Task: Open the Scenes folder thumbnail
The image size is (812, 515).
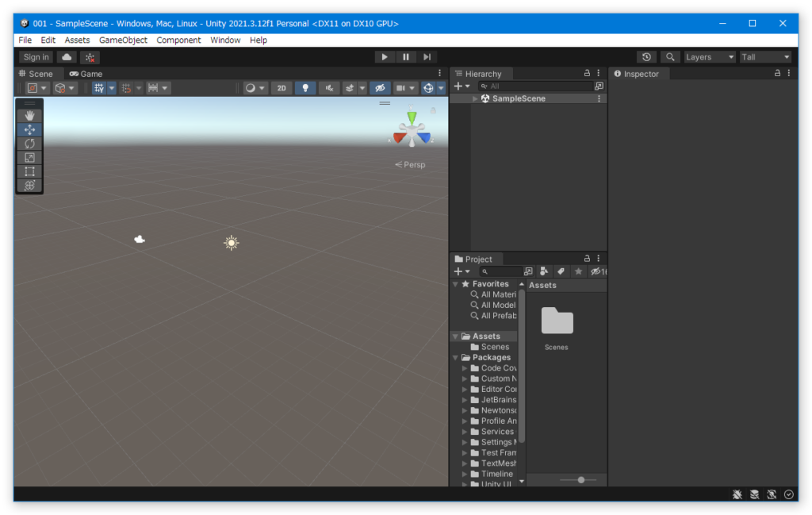Action: [557, 321]
